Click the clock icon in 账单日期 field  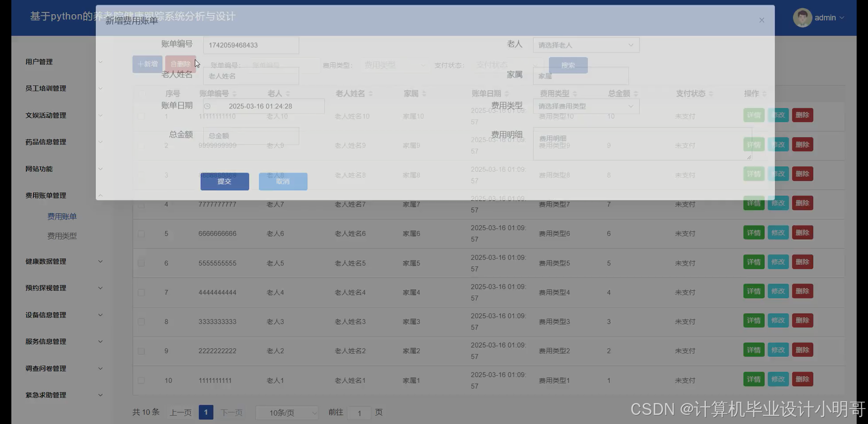(208, 106)
